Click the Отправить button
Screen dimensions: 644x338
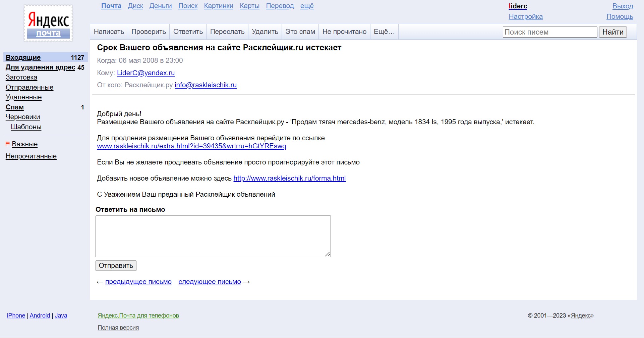[x=116, y=265]
